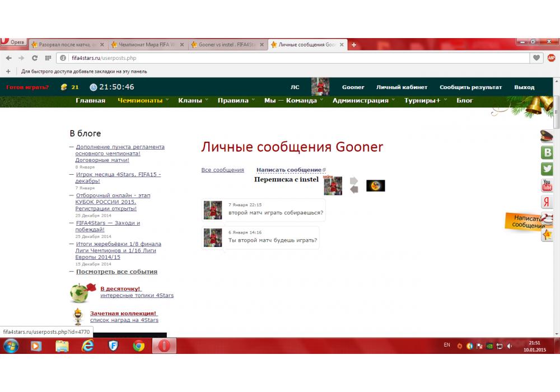Switch to the 'Gooner vs instel' tab
Screen dimensions: 560x392
tap(226, 44)
